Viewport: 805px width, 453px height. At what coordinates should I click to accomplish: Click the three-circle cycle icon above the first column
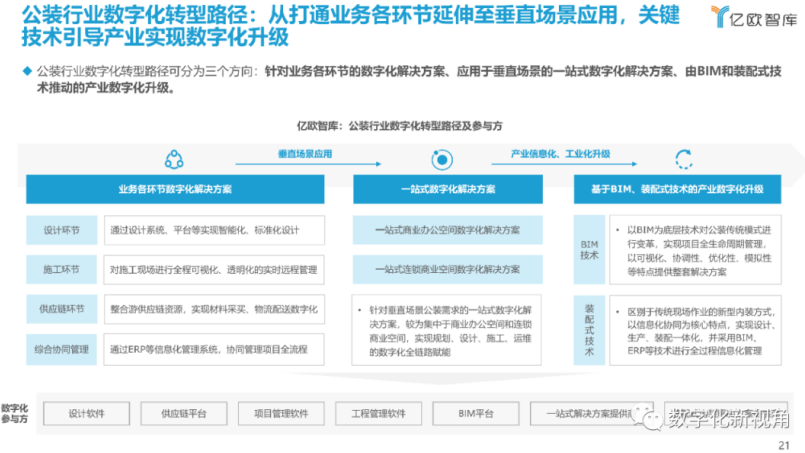174,160
